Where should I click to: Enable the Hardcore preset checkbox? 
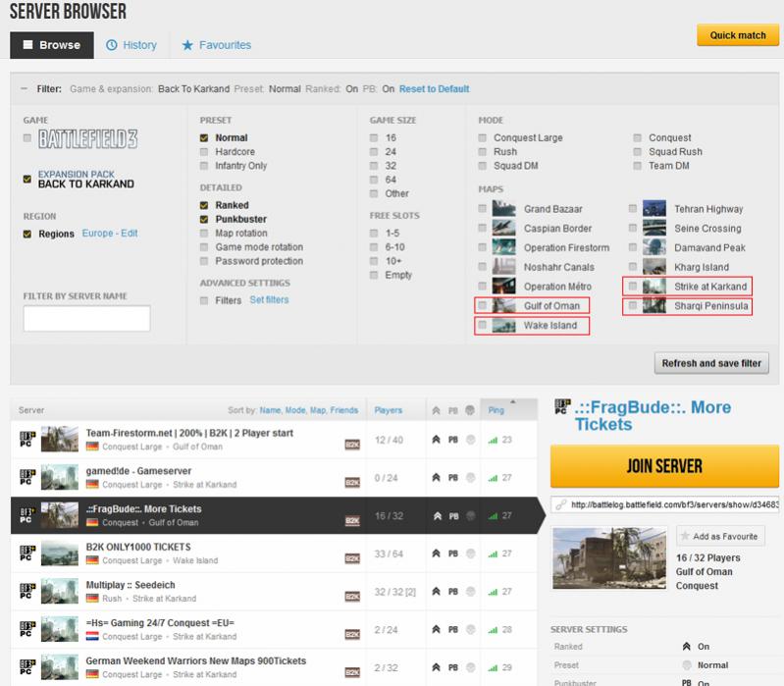point(204,151)
